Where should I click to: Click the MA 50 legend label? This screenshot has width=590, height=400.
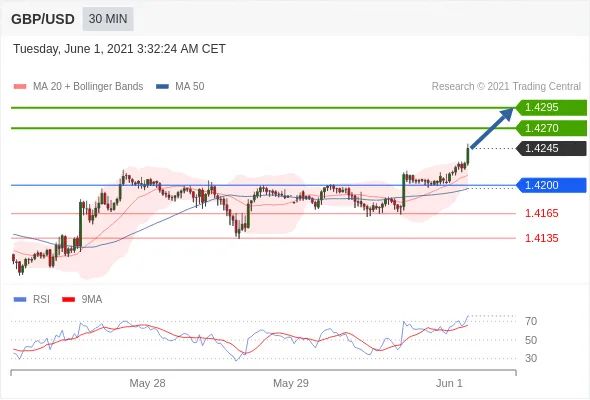pos(190,87)
